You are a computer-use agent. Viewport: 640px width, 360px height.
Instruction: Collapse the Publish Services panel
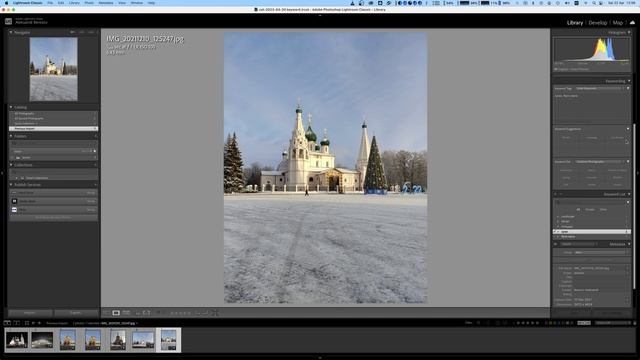(x=11, y=184)
